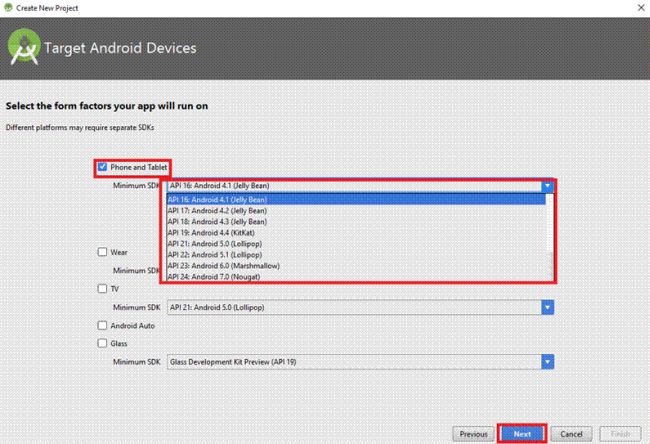
Task: Collapse the Phone and Tablet Minimum SDK dropdown
Action: point(547,186)
